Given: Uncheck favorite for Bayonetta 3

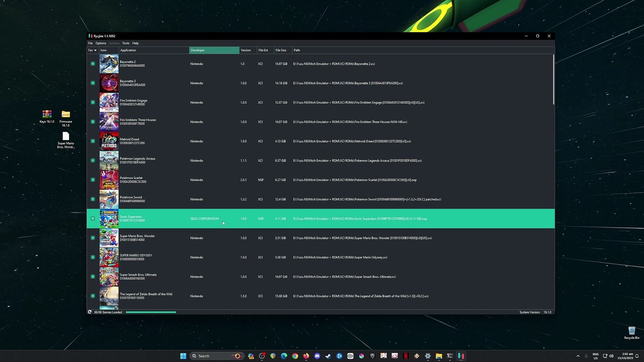Looking at the screenshot, I should [x=93, y=83].
